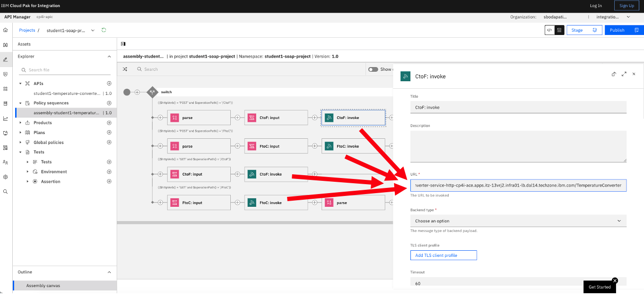Collapse the Outline section chevron

click(109, 272)
